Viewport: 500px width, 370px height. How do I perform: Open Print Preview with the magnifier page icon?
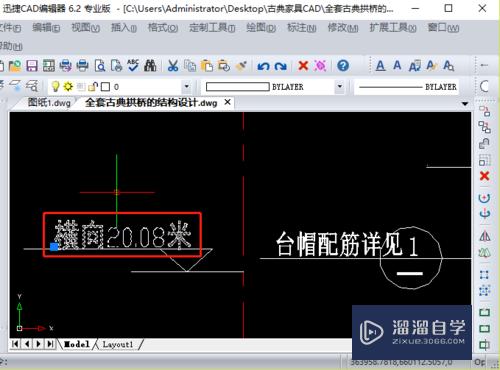[x=100, y=66]
